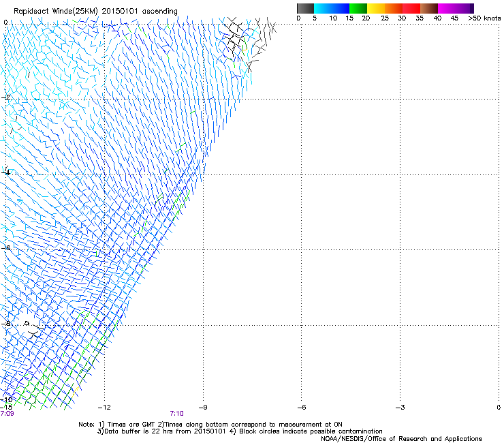Click the brown 35-40 knots color segment
Image resolution: width=504 pixels, height=443 pixels.
(429, 8)
